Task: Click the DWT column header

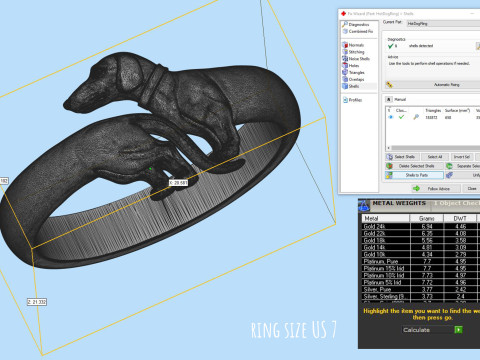Action: click(x=460, y=218)
